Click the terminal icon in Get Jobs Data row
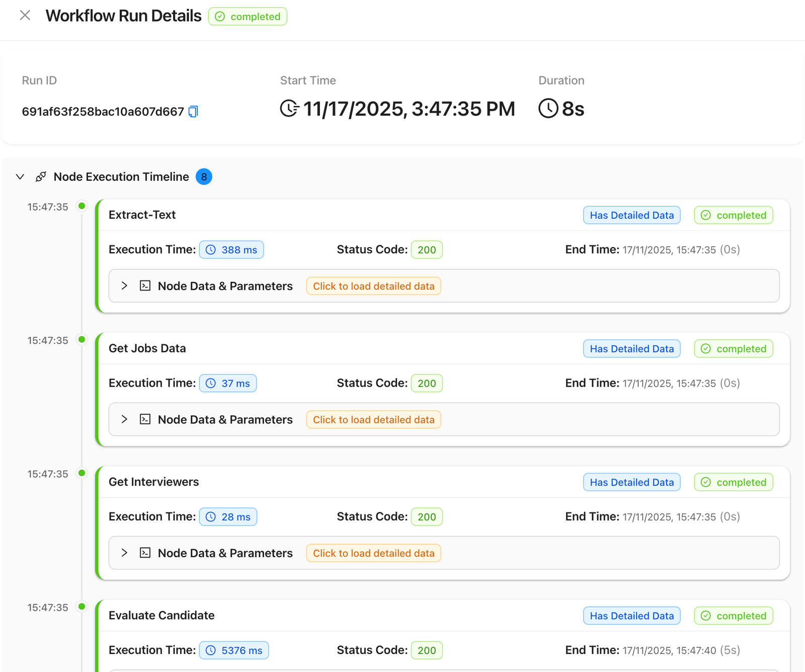 point(145,419)
